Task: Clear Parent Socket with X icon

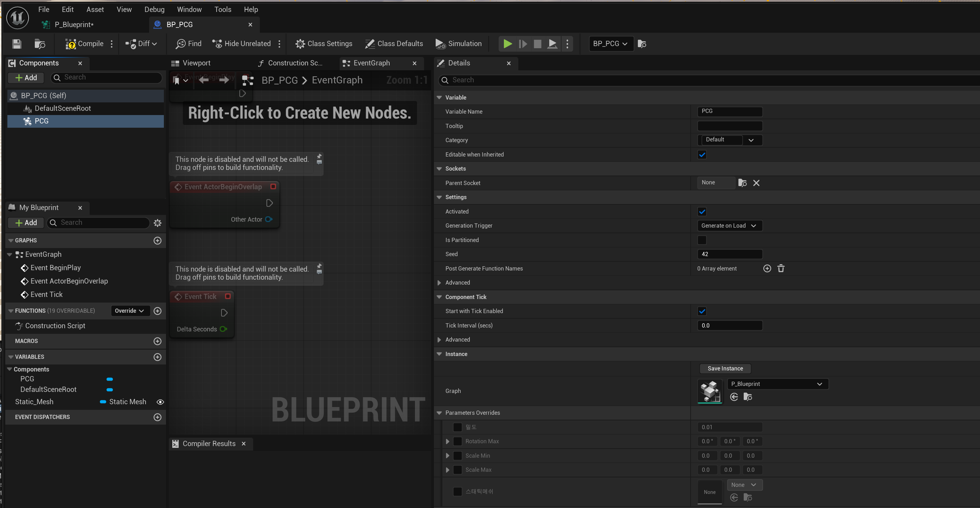Action: [x=756, y=183]
